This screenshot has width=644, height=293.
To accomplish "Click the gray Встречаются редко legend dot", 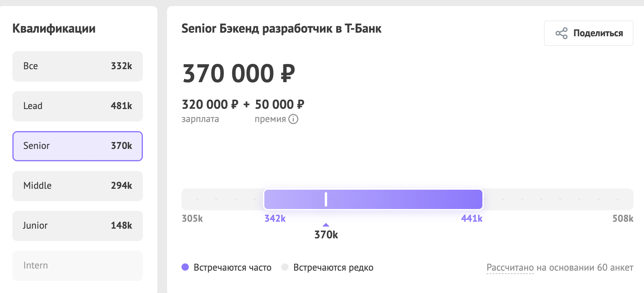I will click(285, 267).
